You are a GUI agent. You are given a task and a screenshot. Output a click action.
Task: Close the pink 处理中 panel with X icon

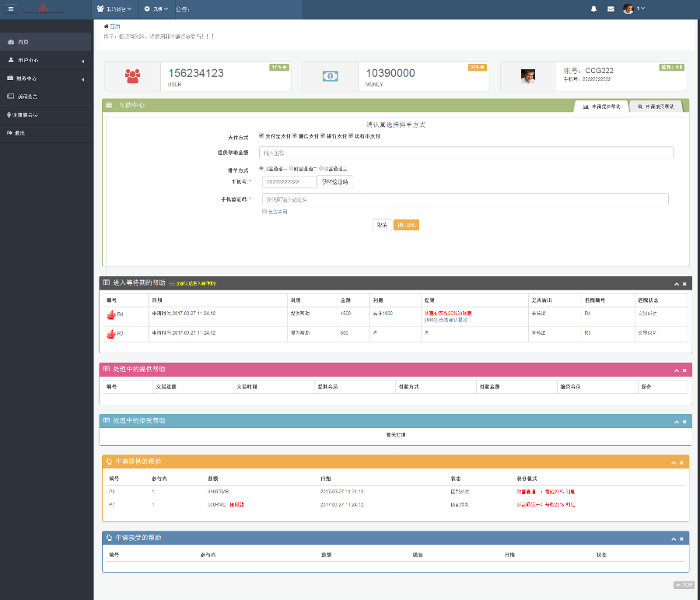point(684,370)
